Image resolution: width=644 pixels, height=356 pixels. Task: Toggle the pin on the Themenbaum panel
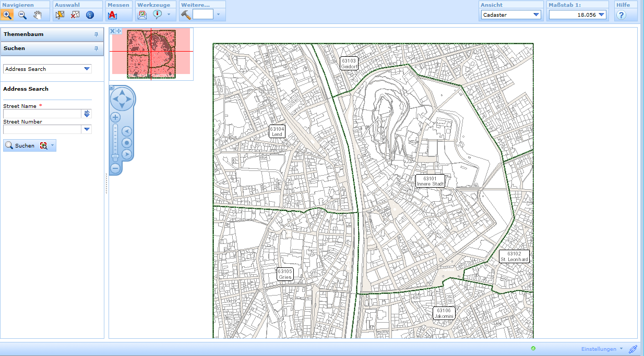click(96, 34)
